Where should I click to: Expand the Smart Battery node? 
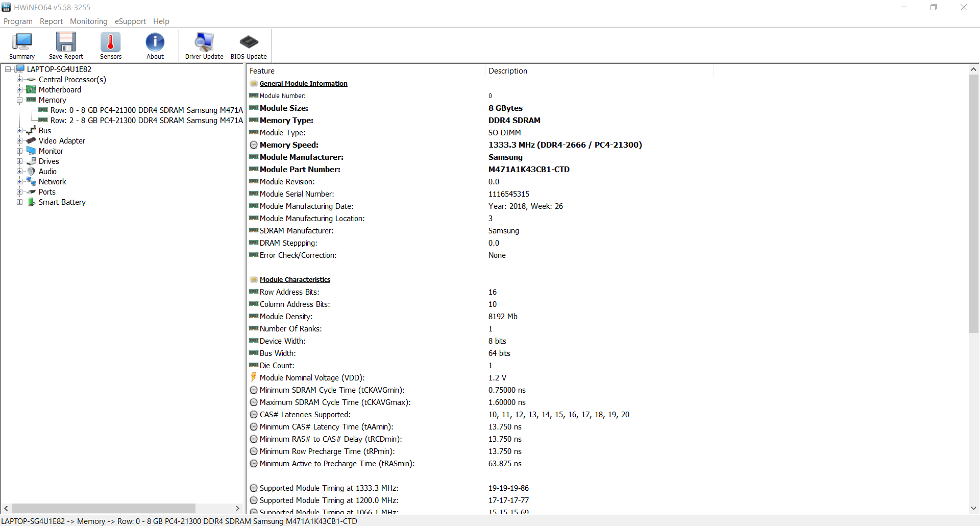coord(19,202)
